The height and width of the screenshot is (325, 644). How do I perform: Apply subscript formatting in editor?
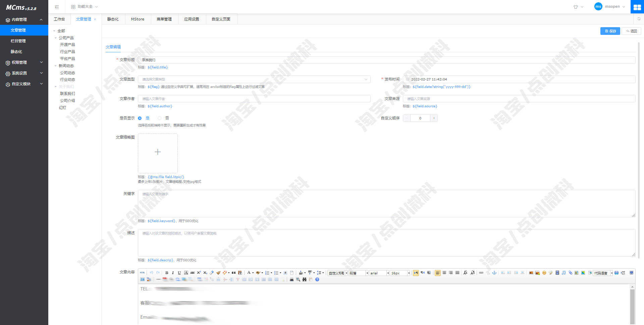(x=205, y=273)
